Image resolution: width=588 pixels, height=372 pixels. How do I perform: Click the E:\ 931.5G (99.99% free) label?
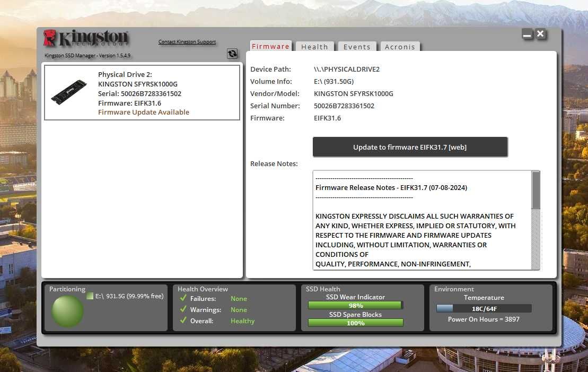[129, 296]
